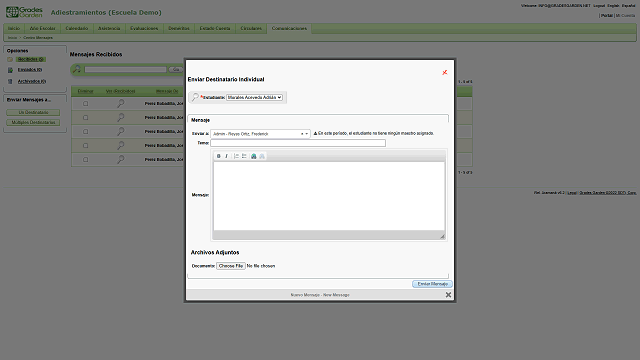
Task: Insert a numbered list in the editor
Action: click(236, 156)
